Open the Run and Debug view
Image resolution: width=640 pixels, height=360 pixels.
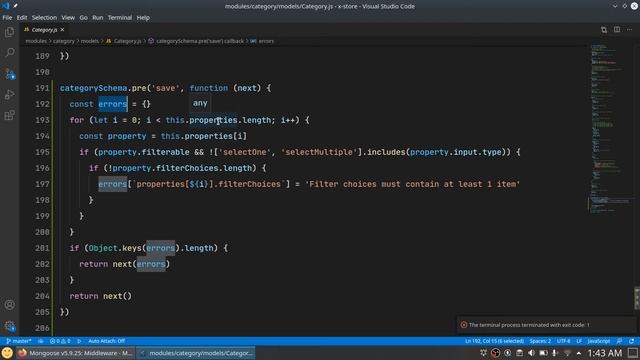[x=9, y=94]
